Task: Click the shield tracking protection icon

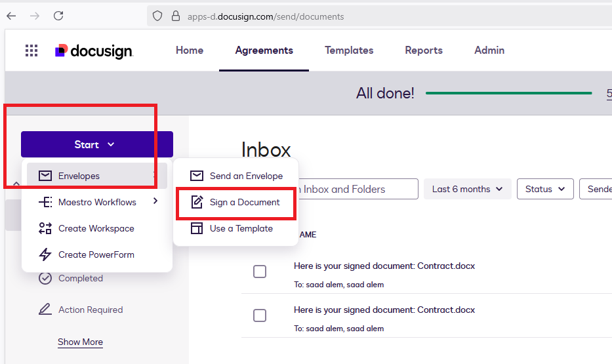Action: pos(157,16)
